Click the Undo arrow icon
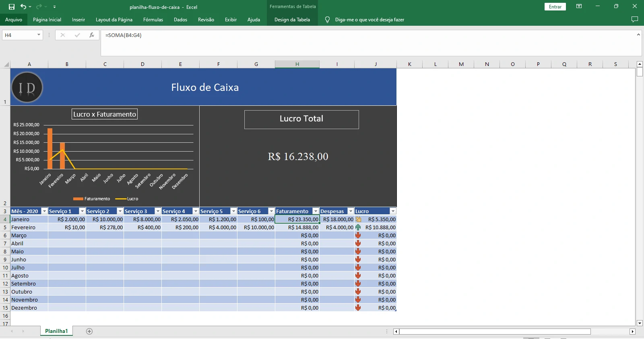The height and width of the screenshot is (339, 644). click(23, 7)
